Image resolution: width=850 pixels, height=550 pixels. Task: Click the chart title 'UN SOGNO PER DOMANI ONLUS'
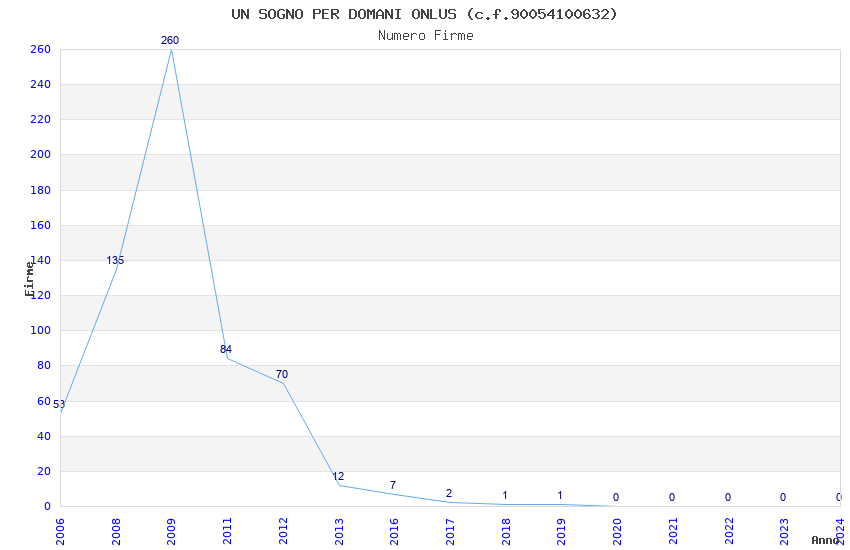point(344,14)
